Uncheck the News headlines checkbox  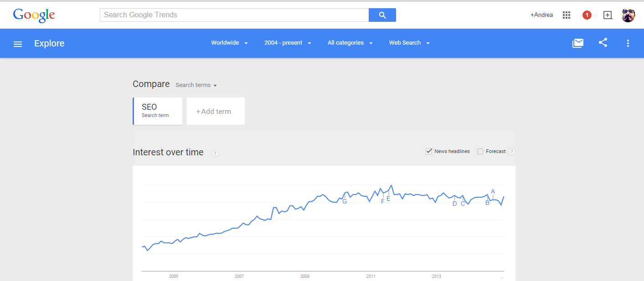pyautogui.click(x=429, y=151)
